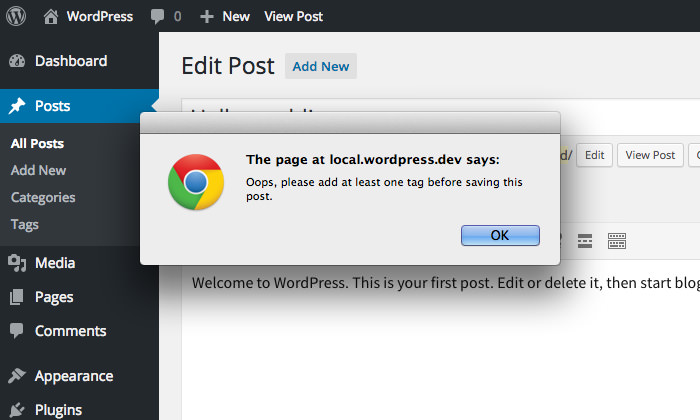Select Posts in the sidebar

pos(79,106)
